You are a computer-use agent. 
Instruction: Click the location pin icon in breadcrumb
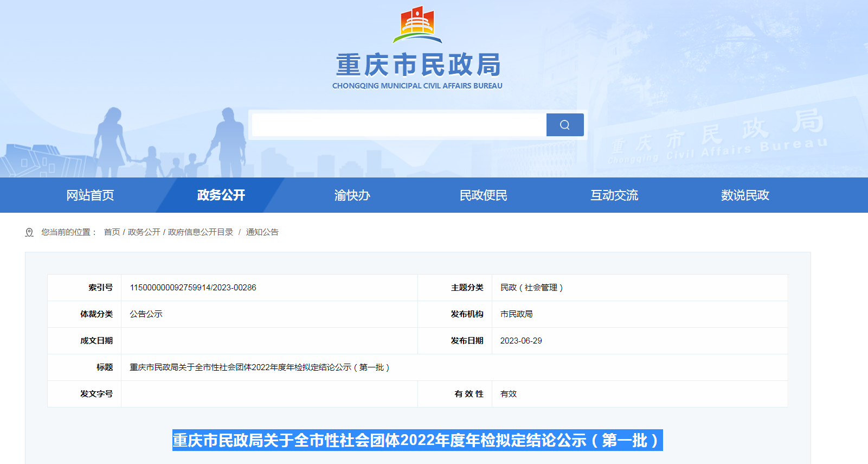click(29, 232)
